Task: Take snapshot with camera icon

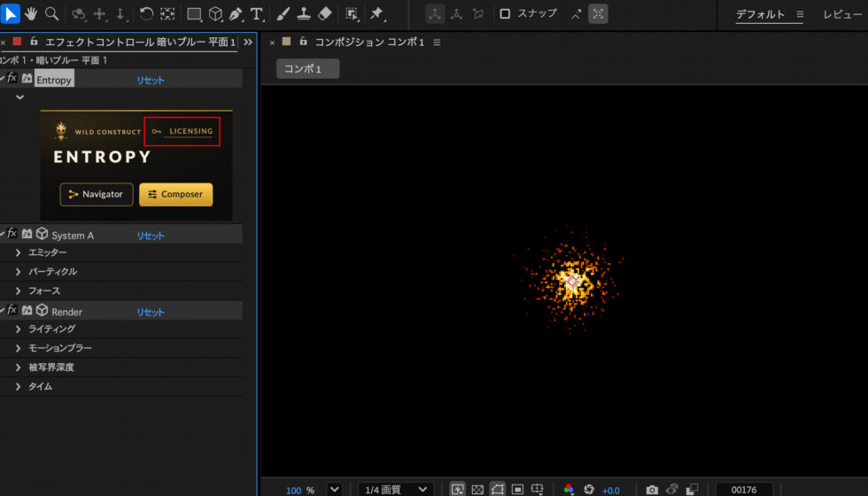Action: tap(652, 489)
